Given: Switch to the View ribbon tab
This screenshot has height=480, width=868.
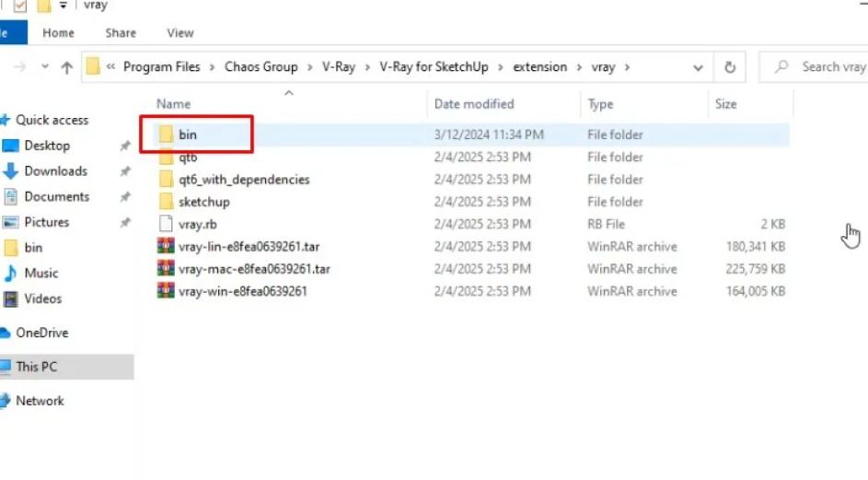Looking at the screenshot, I should coord(180,33).
